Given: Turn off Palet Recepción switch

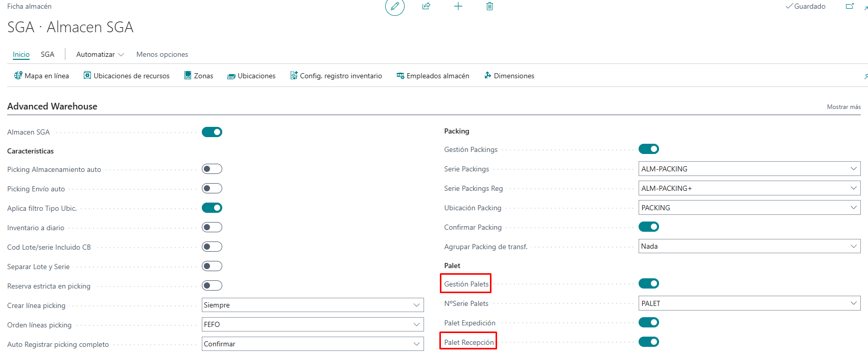Looking at the screenshot, I should point(648,342).
